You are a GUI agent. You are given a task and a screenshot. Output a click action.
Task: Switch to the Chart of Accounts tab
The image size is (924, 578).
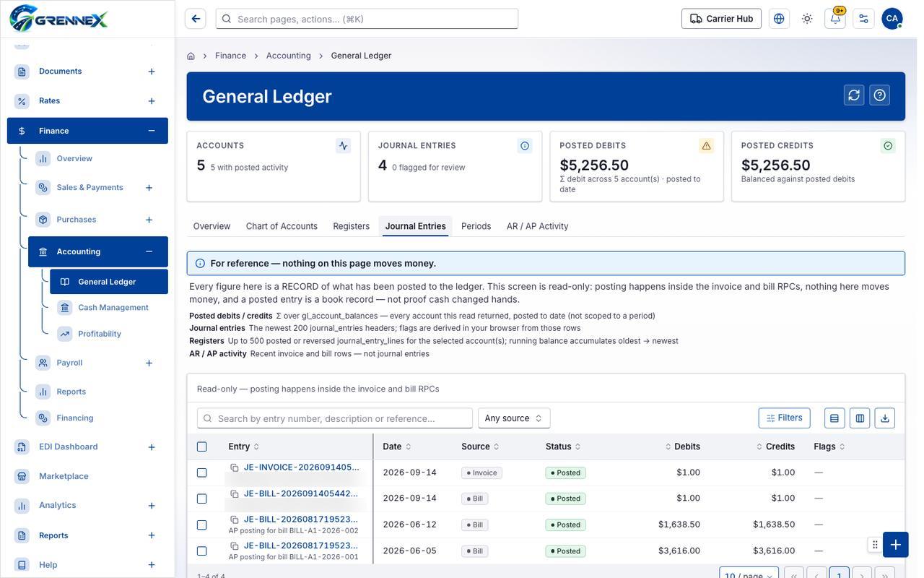282,226
